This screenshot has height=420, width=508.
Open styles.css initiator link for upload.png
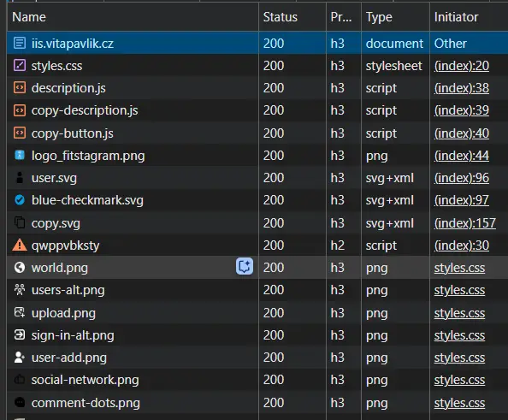coord(459,313)
